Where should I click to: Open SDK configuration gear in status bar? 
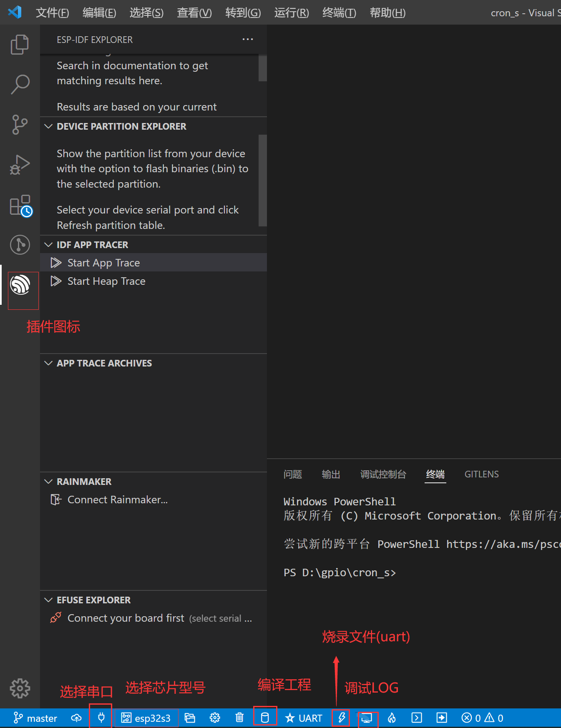215,718
